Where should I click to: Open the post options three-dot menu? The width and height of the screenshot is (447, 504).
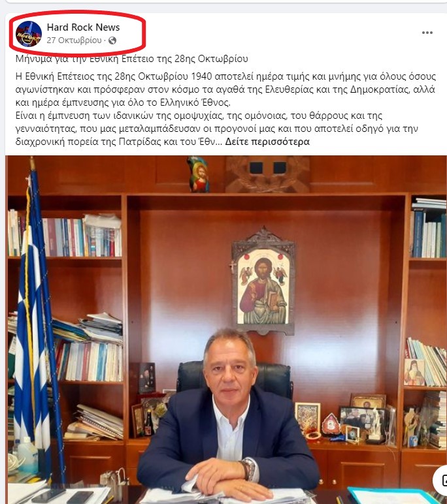click(x=427, y=33)
